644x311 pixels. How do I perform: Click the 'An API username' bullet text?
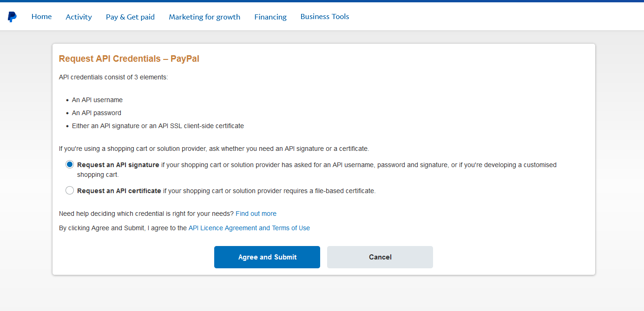coord(97,100)
